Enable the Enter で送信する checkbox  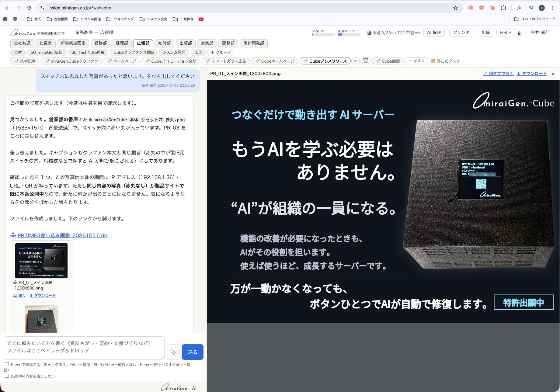pos(7,364)
